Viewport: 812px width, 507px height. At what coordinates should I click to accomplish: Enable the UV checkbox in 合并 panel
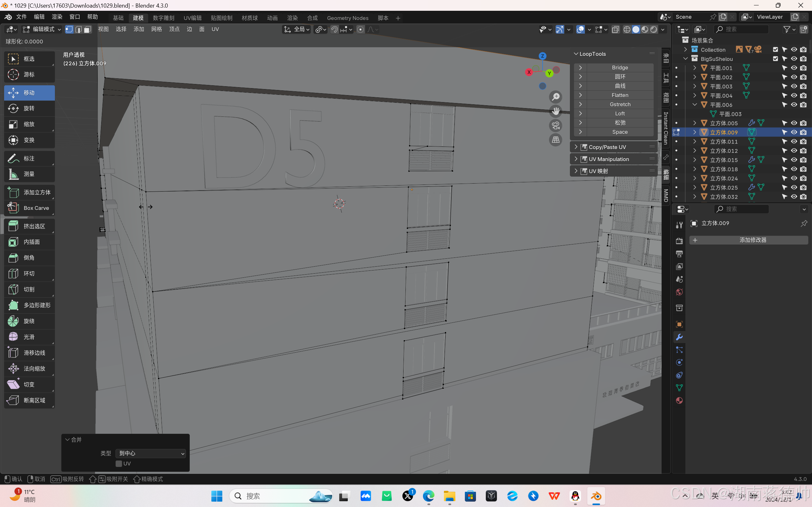click(119, 464)
